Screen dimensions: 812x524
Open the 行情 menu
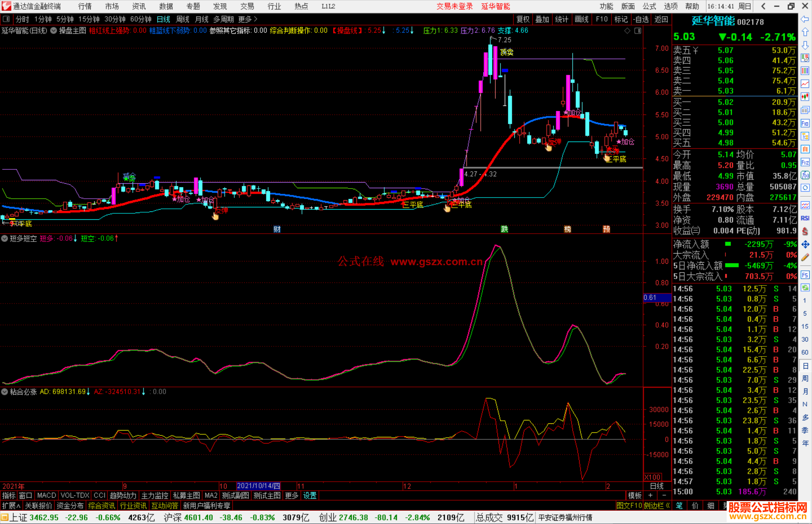point(85,6)
